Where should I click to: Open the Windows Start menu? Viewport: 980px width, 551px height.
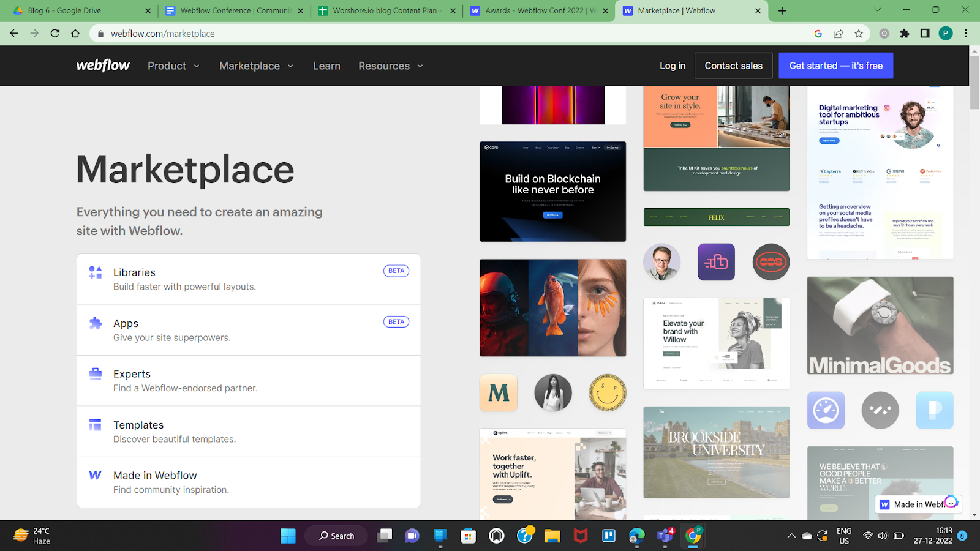point(288,536)
